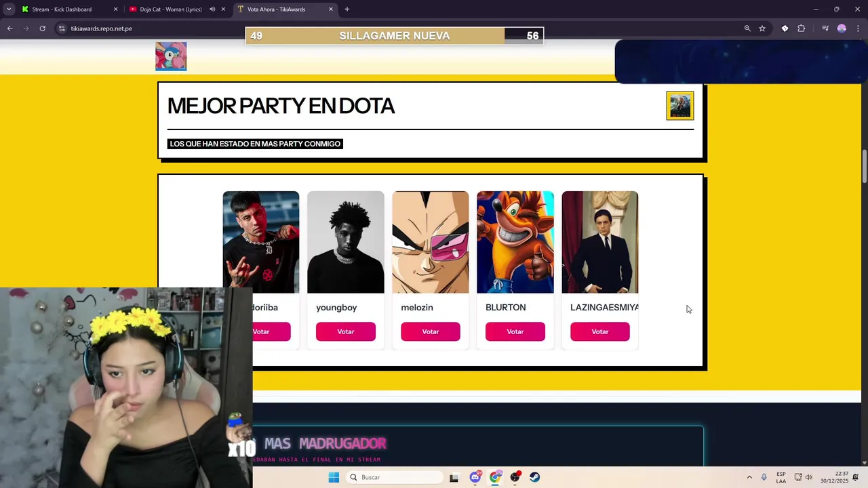Close the Kick Dashboard tab
868x488 pixels.
115,9
